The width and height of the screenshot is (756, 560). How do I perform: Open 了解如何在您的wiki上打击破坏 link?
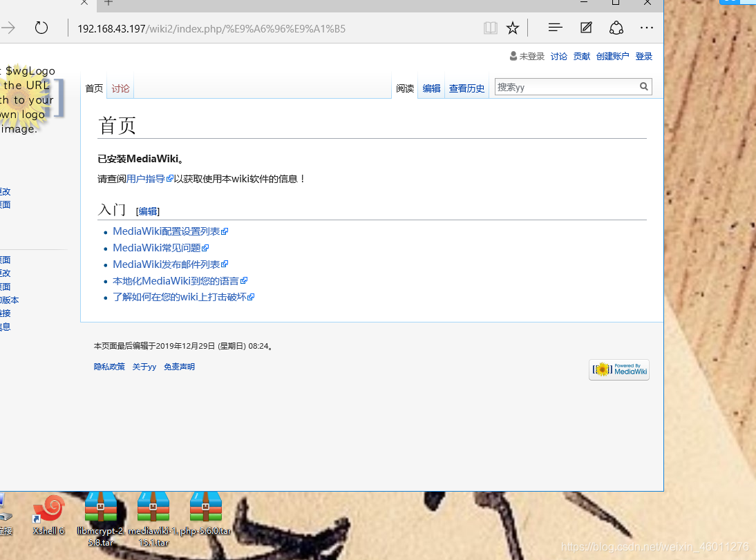tap(183, 297)
